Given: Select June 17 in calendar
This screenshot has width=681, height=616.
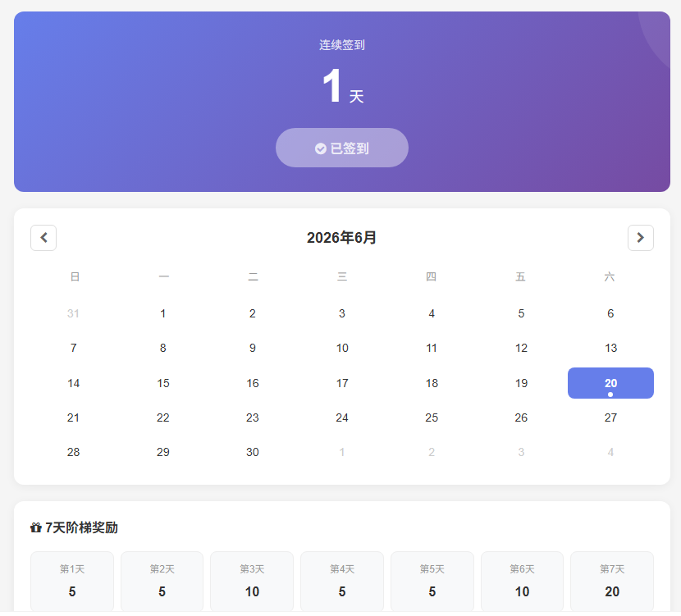Looking at the screenshot, I should pos(342,383).
